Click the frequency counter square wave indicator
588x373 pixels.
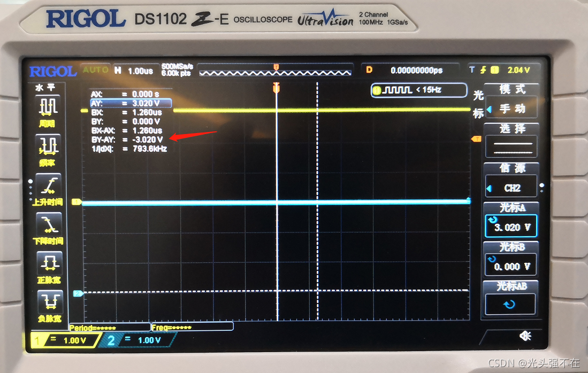point(397,90)
